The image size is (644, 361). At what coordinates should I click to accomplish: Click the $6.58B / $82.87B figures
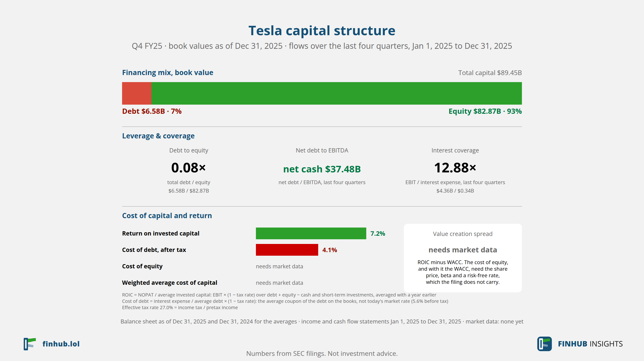point(189,191)
